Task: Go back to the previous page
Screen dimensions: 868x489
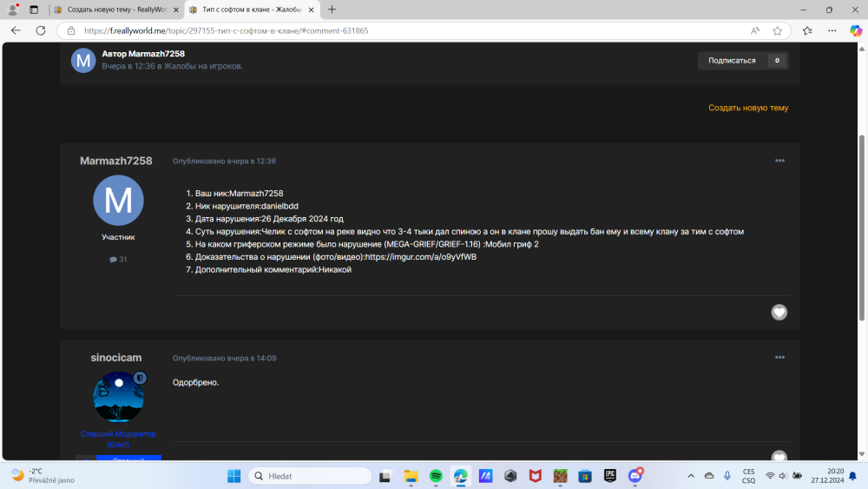Action: [16, 31]
